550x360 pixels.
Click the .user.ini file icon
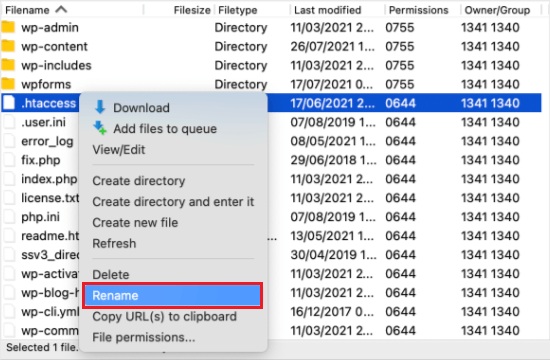pos(9,122)
